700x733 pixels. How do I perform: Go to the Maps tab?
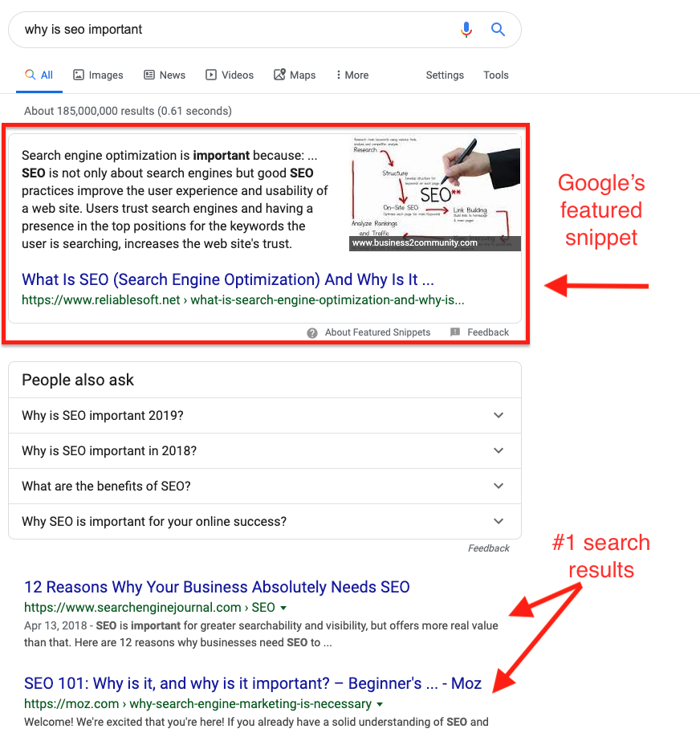[295, 75]
